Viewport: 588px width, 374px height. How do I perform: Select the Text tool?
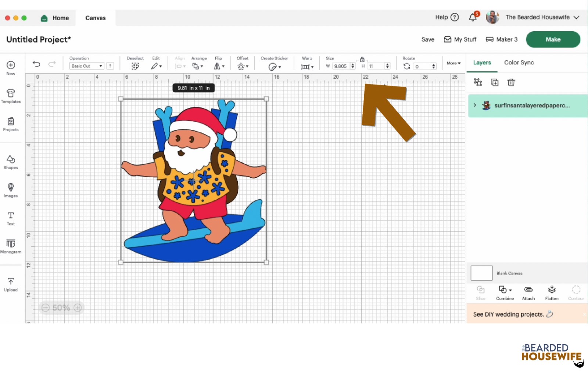click(11, 218)
